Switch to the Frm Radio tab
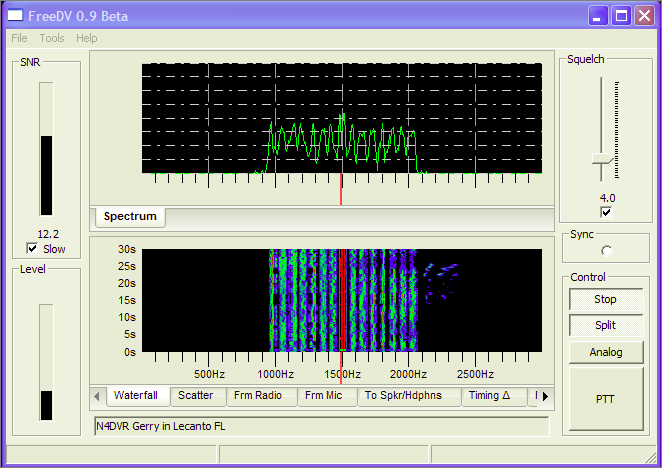This screenshot has height=468, width=662. 257,396
